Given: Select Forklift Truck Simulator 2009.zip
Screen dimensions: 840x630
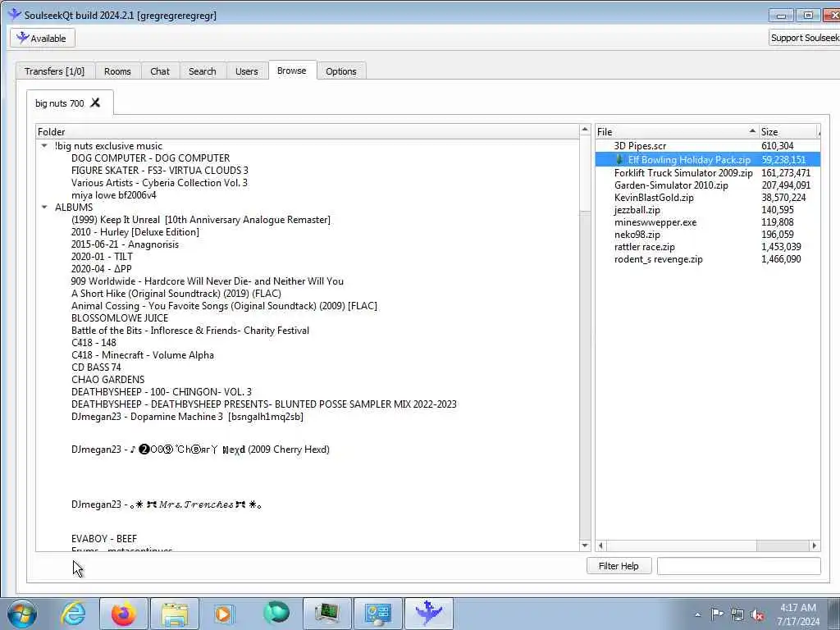Looking at the screenshot, I should tap(683, 173).
